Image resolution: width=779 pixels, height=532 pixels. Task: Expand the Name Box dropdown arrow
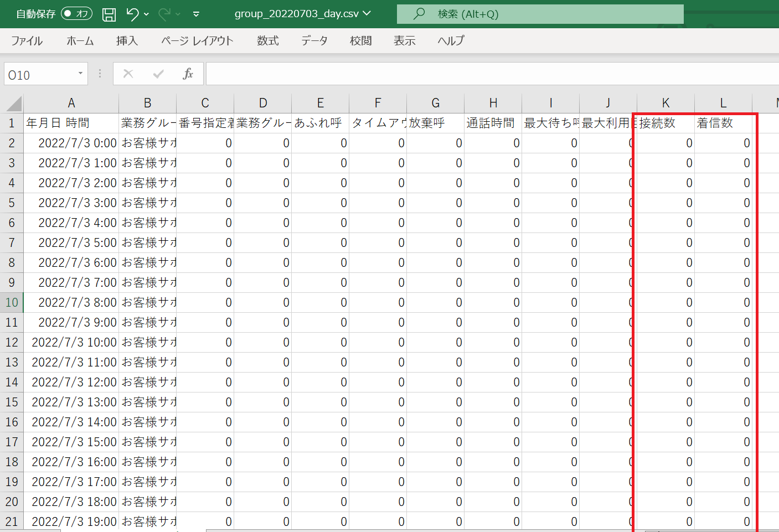click(x=81, y=74)
